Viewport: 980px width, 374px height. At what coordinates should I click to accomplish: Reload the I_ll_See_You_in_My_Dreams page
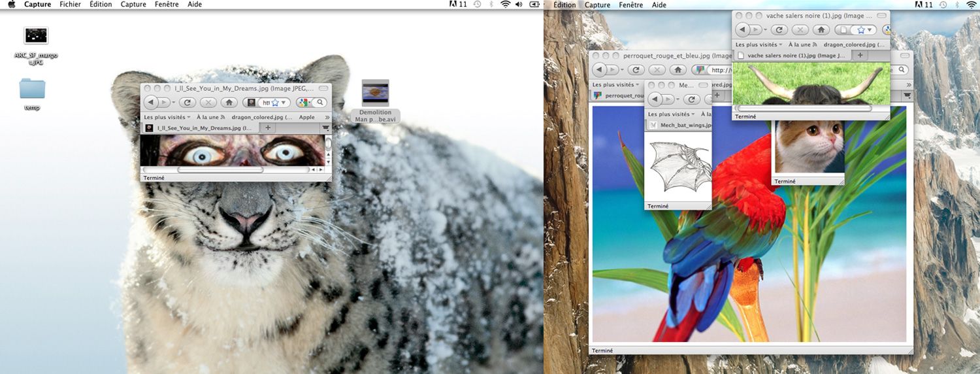188,103
